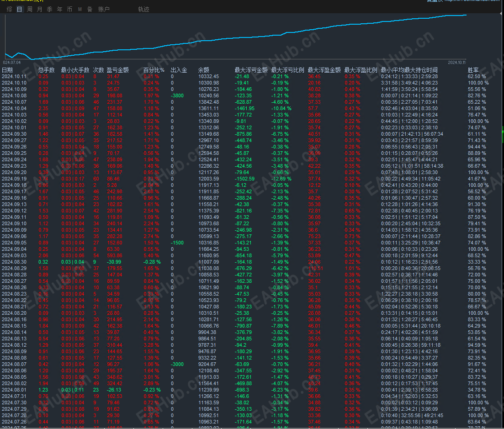Open the 周 weekly statistics tab
The height and width of the screenshot is (429, 504).
[30, 9]
